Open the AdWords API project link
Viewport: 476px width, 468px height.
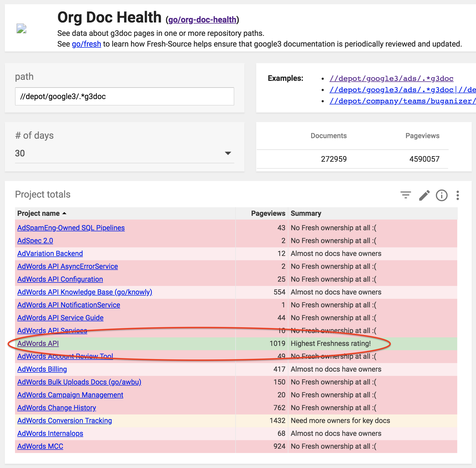[38, 344]
